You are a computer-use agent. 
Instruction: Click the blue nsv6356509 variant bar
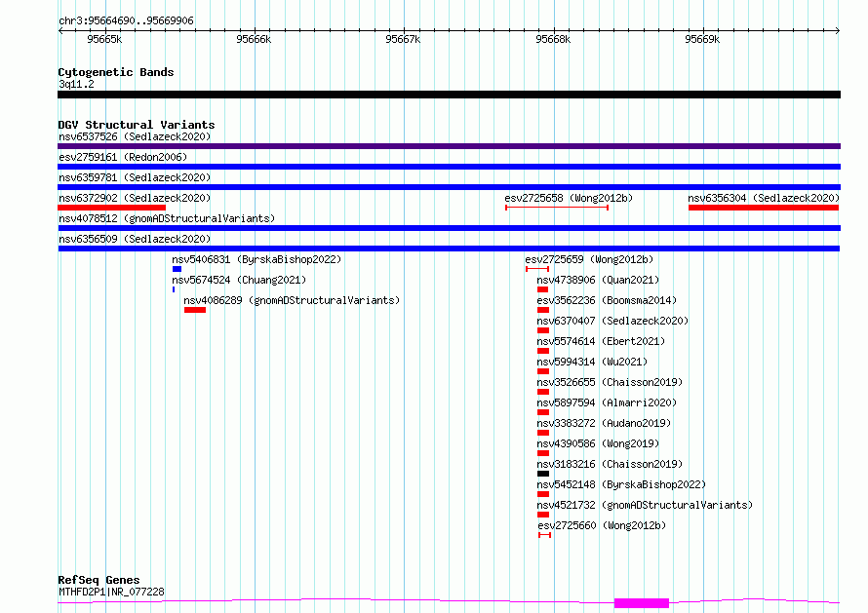(x=449, y=249)
